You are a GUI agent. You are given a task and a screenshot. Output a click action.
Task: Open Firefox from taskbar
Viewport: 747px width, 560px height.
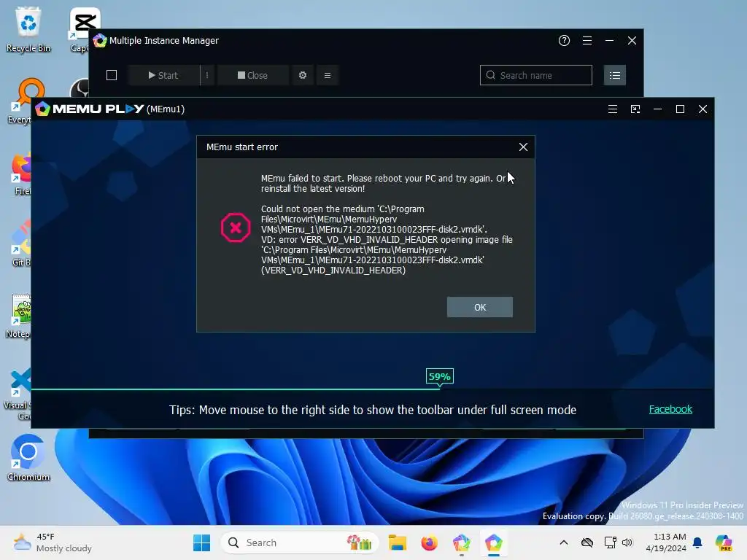point(429,542)
